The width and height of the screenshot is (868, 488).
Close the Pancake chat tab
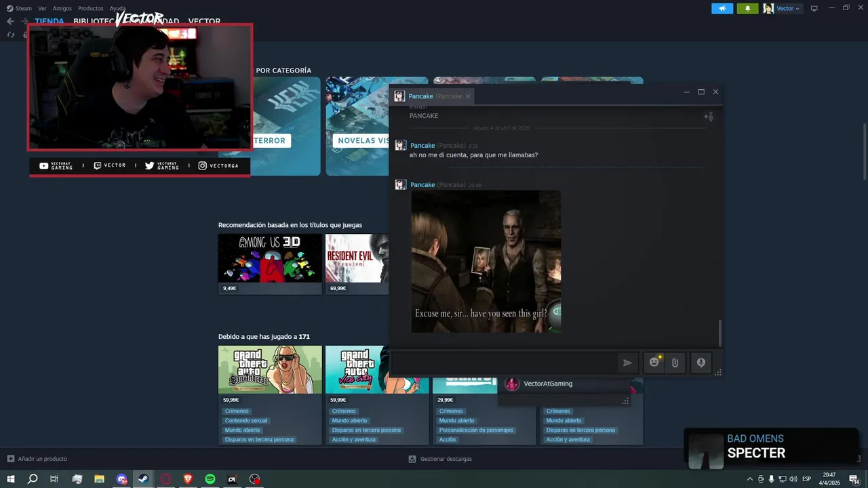467,96
